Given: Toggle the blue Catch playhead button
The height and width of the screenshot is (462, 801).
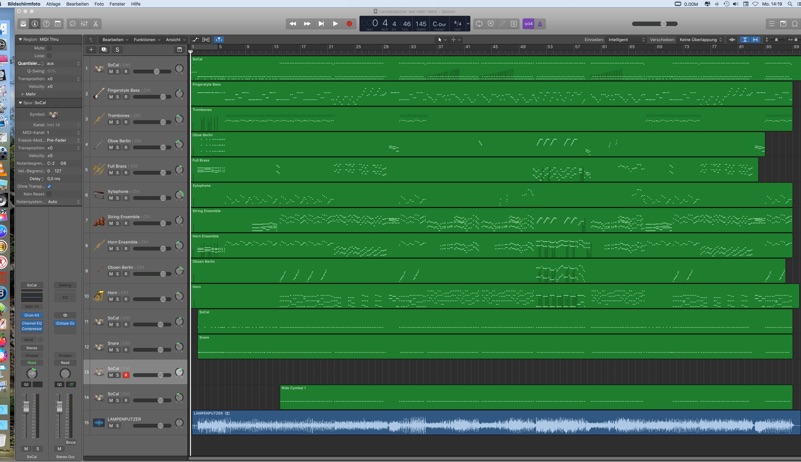Looking at the screenshot, I should pyautogui.click(x=219, y=39).
